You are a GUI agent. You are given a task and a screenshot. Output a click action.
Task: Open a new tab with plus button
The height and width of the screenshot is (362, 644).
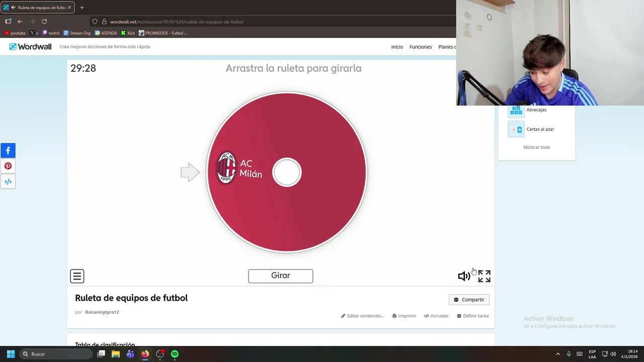coord(82,8)
